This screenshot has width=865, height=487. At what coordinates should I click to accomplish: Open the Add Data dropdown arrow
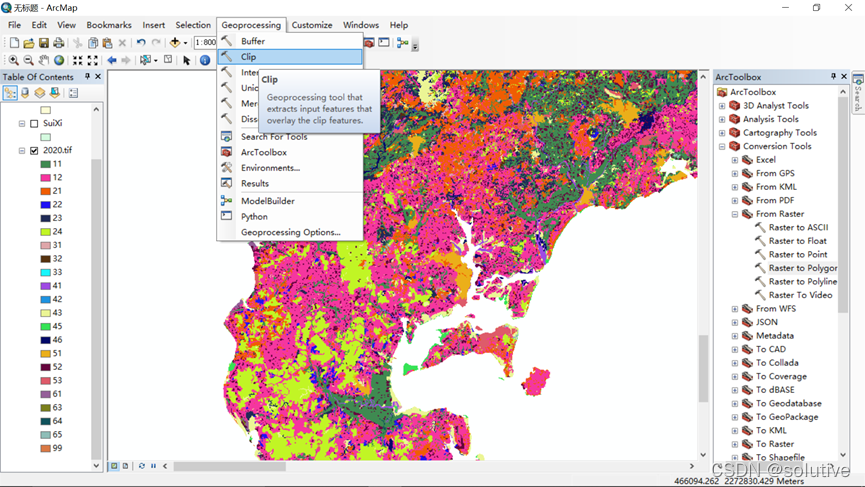(x=185, y=42)
